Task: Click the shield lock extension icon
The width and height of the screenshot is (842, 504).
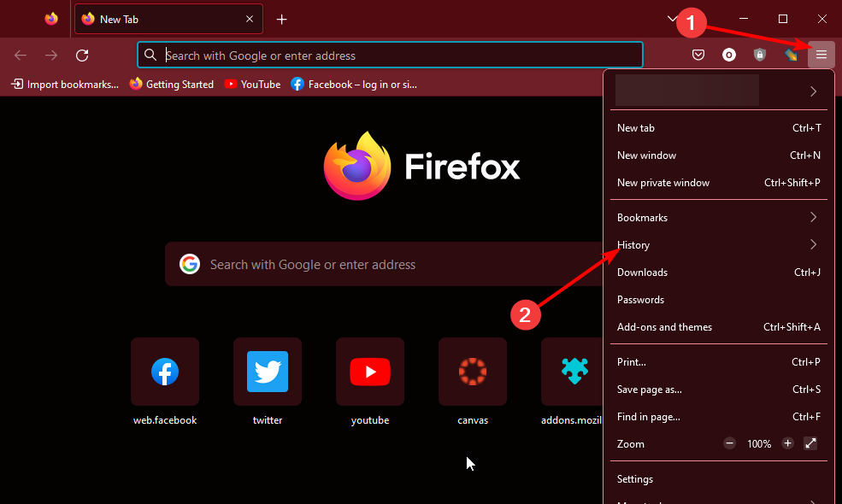Action: tap(760, 56)
